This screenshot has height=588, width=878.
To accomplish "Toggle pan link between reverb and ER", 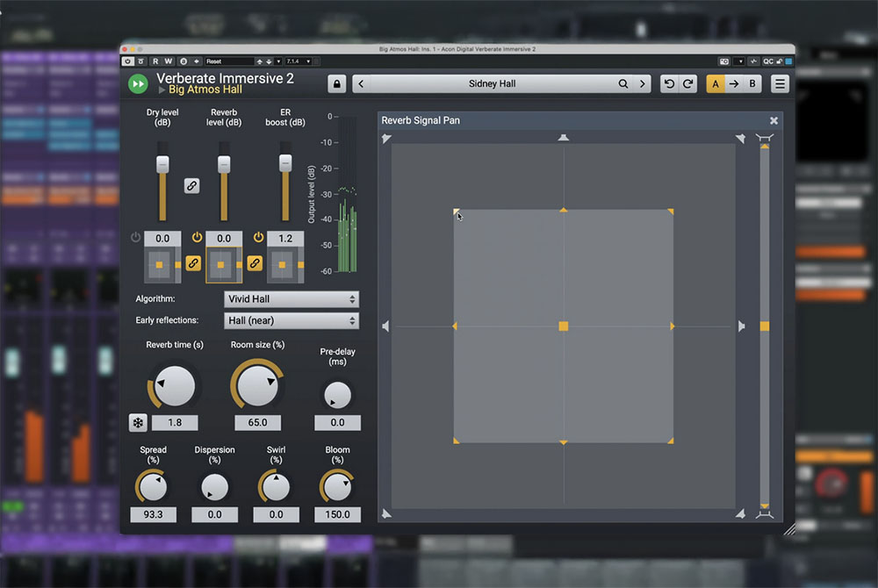I will click(255, 263).
